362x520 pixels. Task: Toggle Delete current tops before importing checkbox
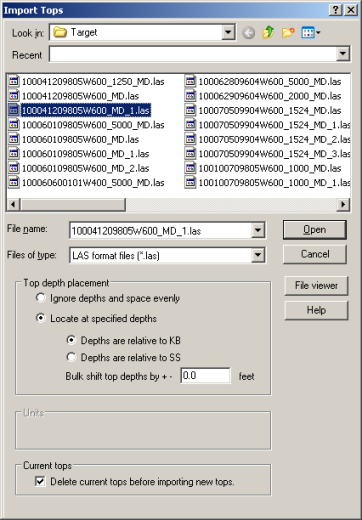tap(40, 481)
